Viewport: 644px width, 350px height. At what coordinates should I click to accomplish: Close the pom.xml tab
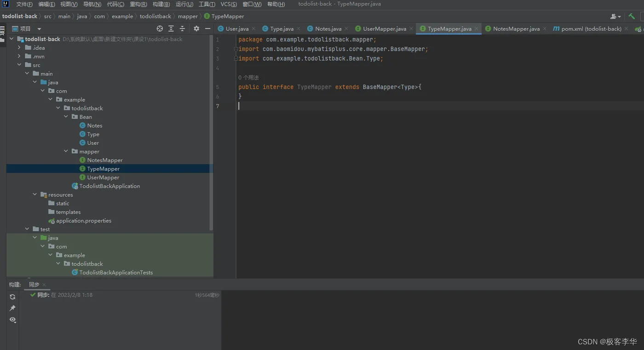coord(627,29)
